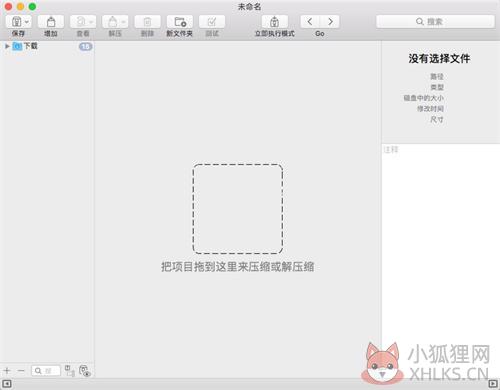Viewport: 500px width, 390px height.
Task: Click the 路径 label in info panel
Action: (437, 77)
